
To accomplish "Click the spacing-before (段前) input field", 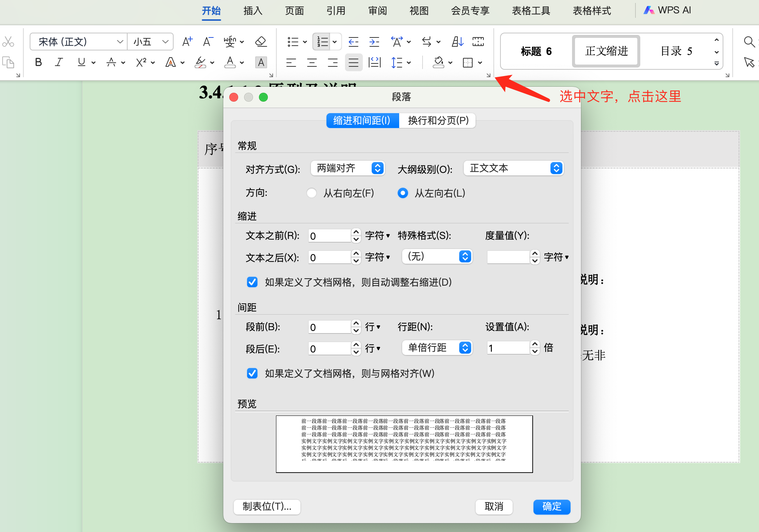I will (329, 327).
